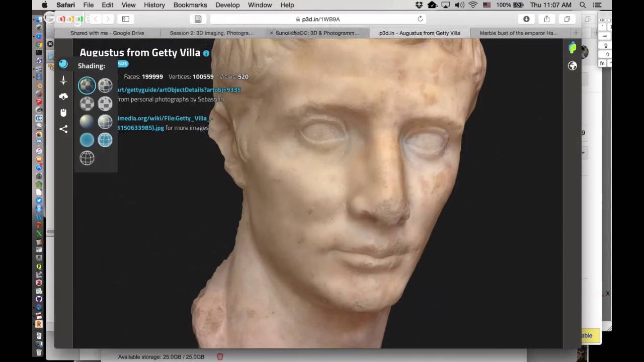The height and width of the screenshot is (362, 644).
Task: Open the Safari share button
Action: point(546,19)
